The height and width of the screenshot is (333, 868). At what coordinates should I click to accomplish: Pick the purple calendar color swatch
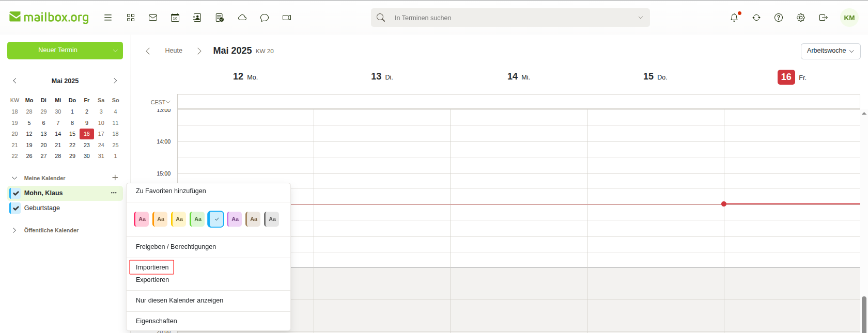pyautogui.click(x=235, y=219)
